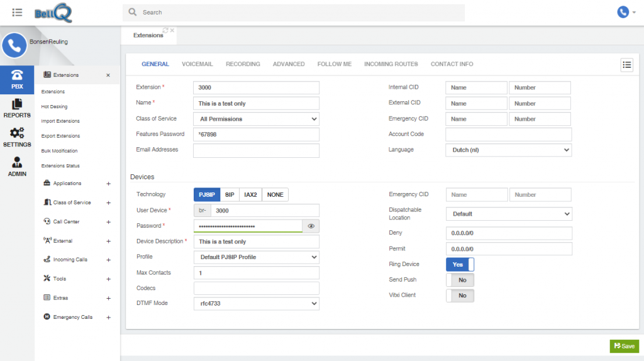The image size is (644, 361).
Task: Switch to the Advanced tab
Action: 289,64
